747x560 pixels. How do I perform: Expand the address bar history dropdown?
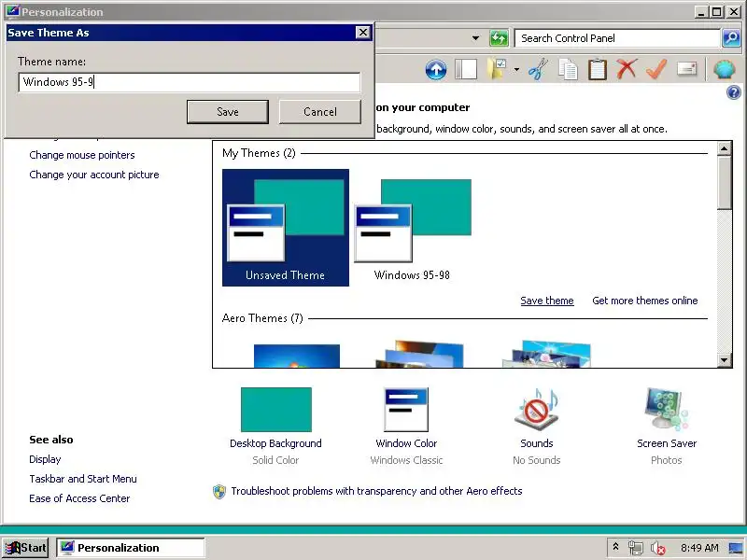[x=475, y=38]
